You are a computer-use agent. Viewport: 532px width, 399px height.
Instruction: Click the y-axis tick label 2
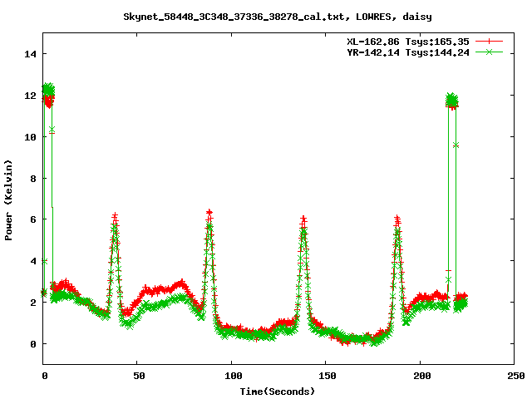33,303
